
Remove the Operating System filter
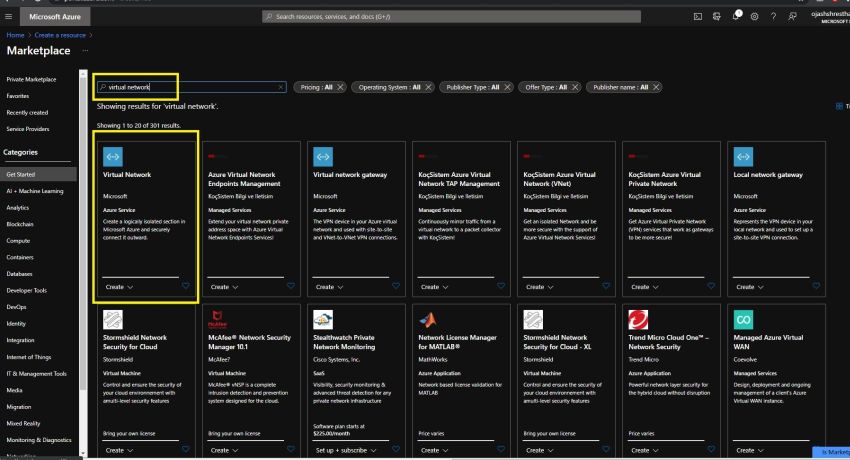(x=428, y=87)
